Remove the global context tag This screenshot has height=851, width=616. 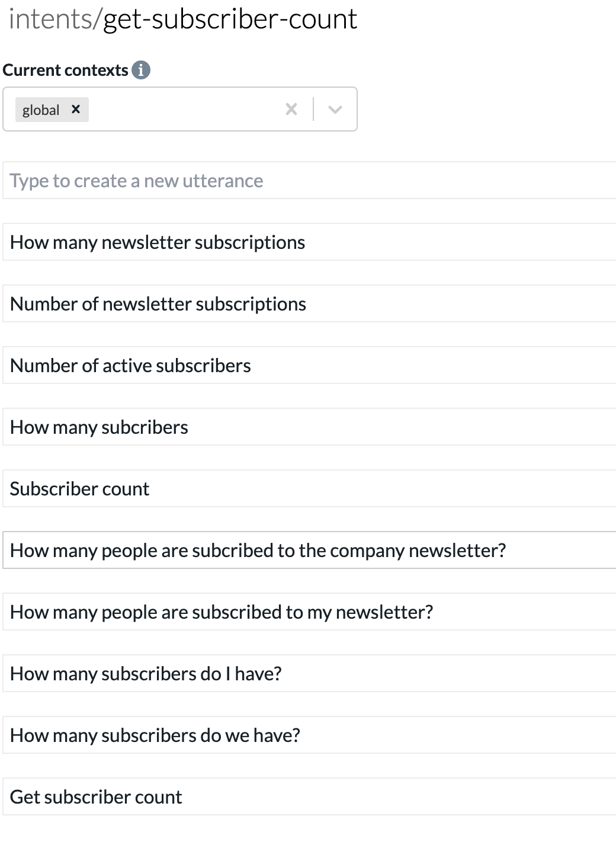pyautogui.click(x=76, y=109)
